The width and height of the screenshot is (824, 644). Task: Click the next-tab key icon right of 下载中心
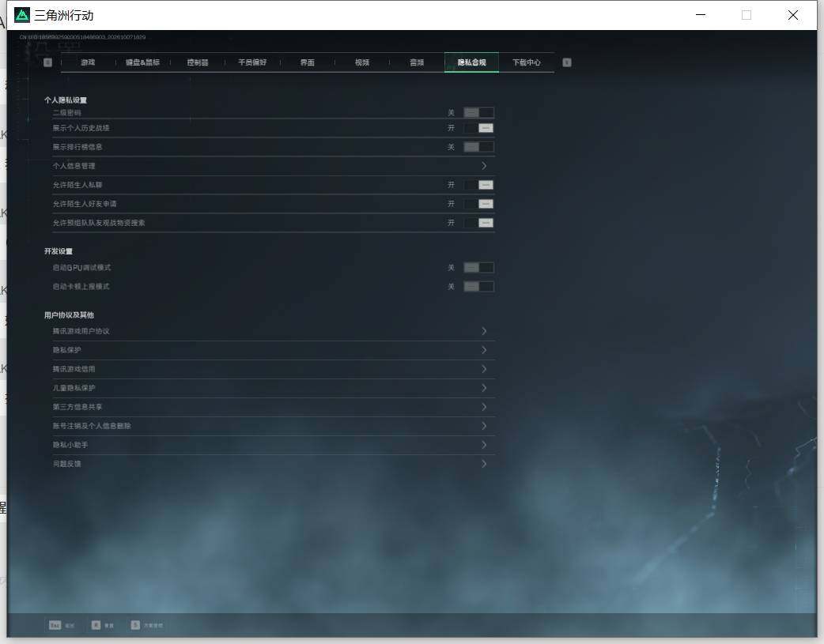coord(566,62)
